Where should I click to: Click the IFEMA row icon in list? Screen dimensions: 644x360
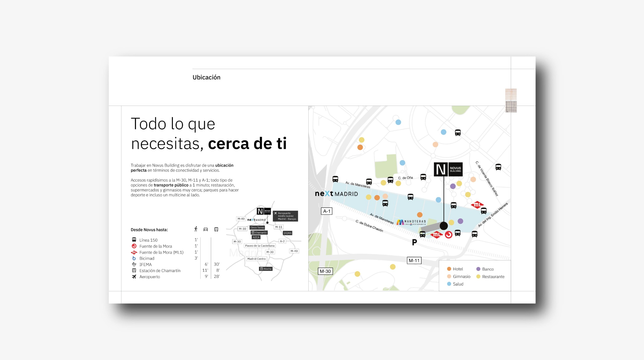click(x=134, y=264)
